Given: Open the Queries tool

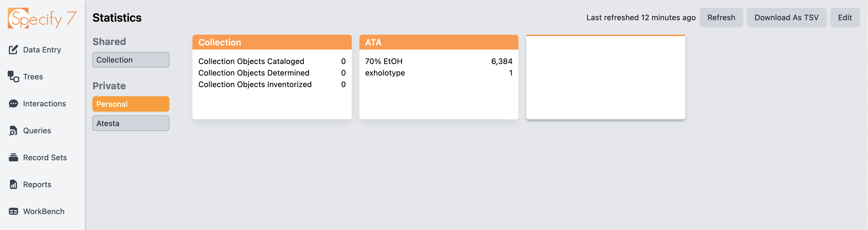Looking at the screenshot, I should 37,130.
